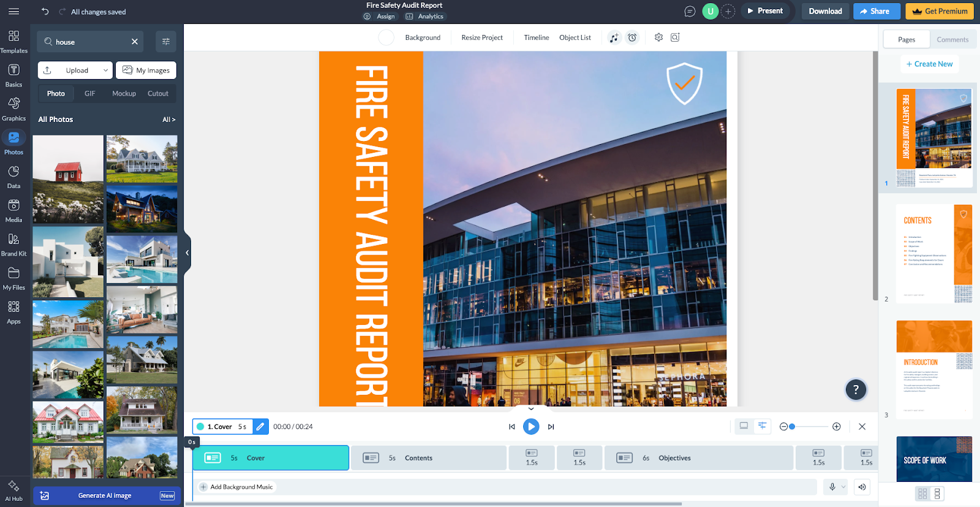Play the timeline preview

click(530, 427)
